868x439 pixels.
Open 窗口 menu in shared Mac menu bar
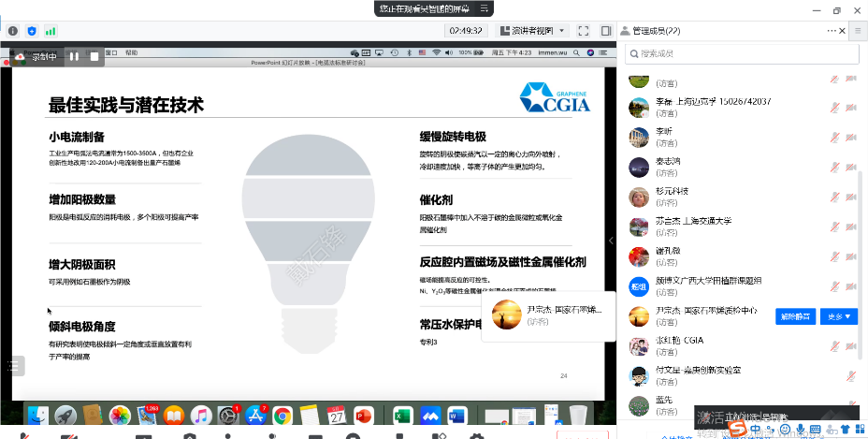tap(111, 52)
